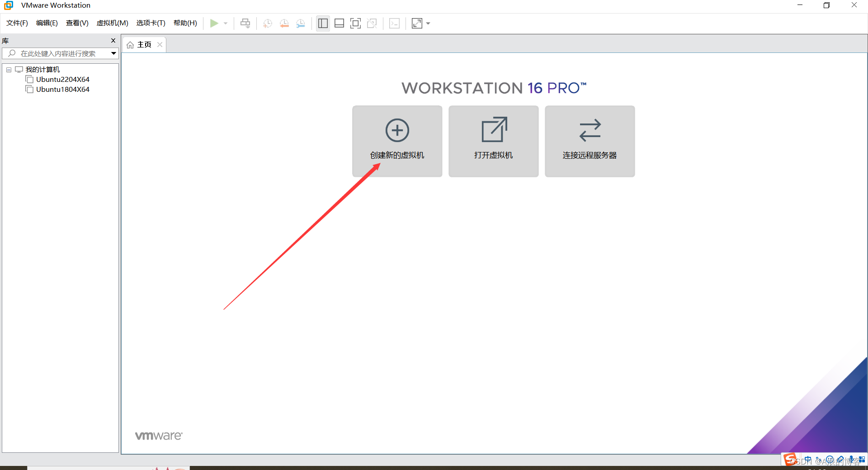Open the Snapshot Manager wrench icon

coord(300,23)
